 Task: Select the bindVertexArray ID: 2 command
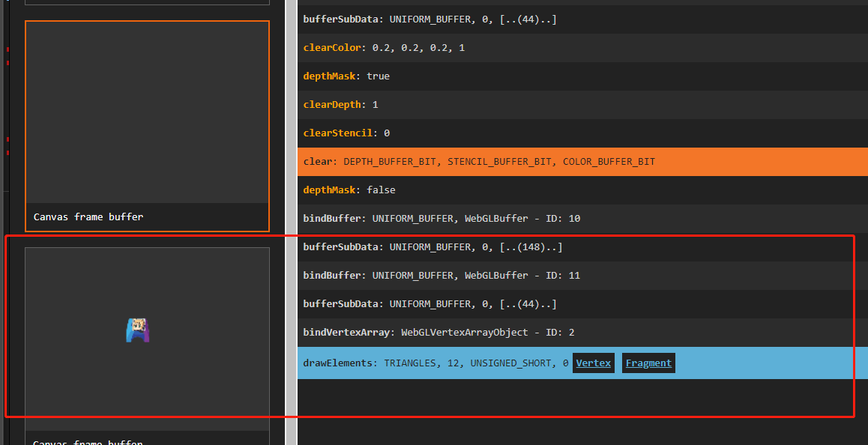(x=582, y=333)
